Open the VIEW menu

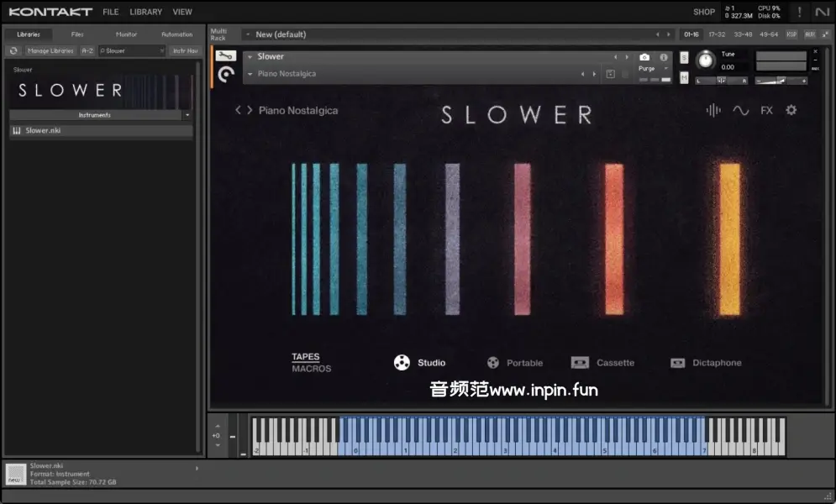coord(182,12)
